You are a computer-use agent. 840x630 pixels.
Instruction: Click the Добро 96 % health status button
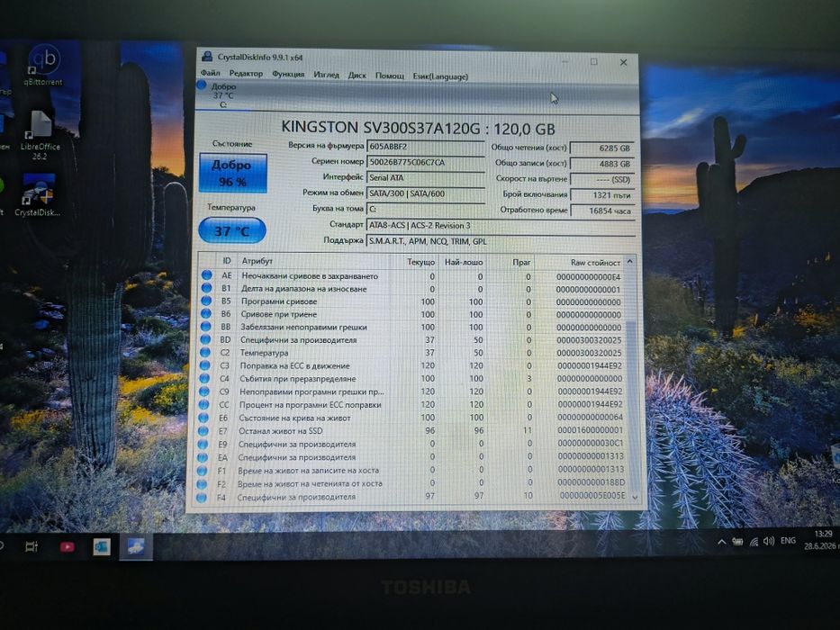[233, 173]
